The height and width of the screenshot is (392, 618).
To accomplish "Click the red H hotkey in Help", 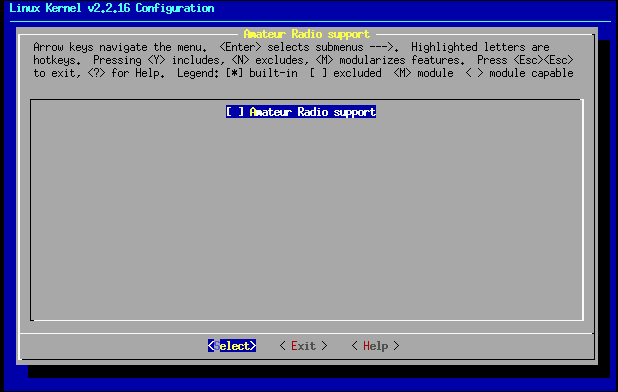I will click(x=366, y=346).
